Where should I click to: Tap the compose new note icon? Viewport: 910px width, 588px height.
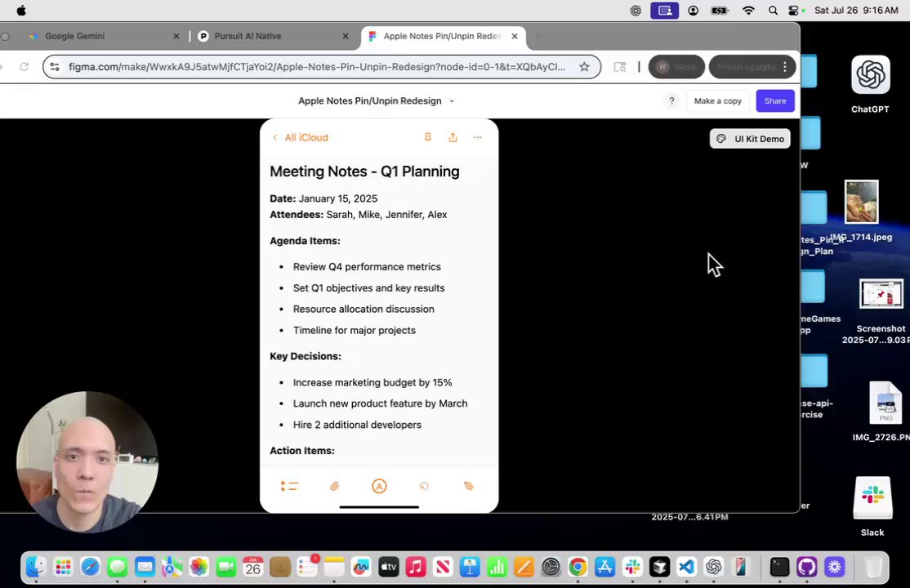[x=469, y=487]
